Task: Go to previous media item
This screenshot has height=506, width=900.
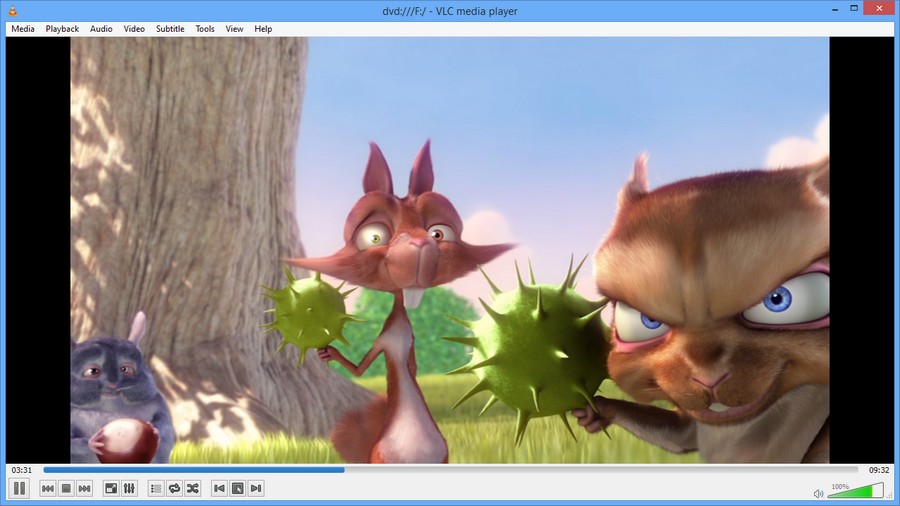Action: (x=48, y=488)
